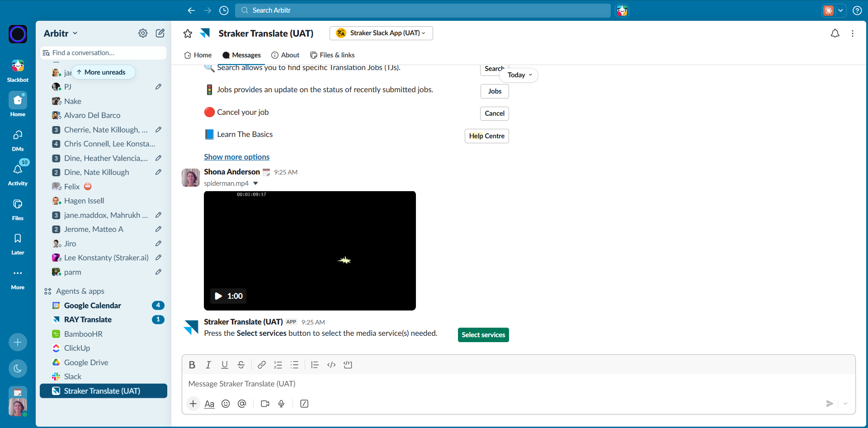This screenshot has height=428, width=868.
Task: Open send options dropdown arrow
Action: point(845,404)
